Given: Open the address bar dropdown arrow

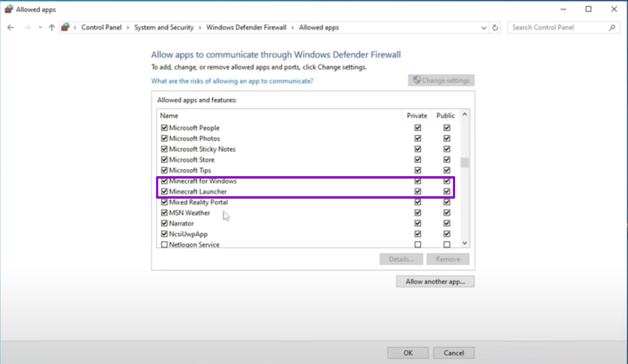Looking at the screenshot, I should tap(483, 27).
